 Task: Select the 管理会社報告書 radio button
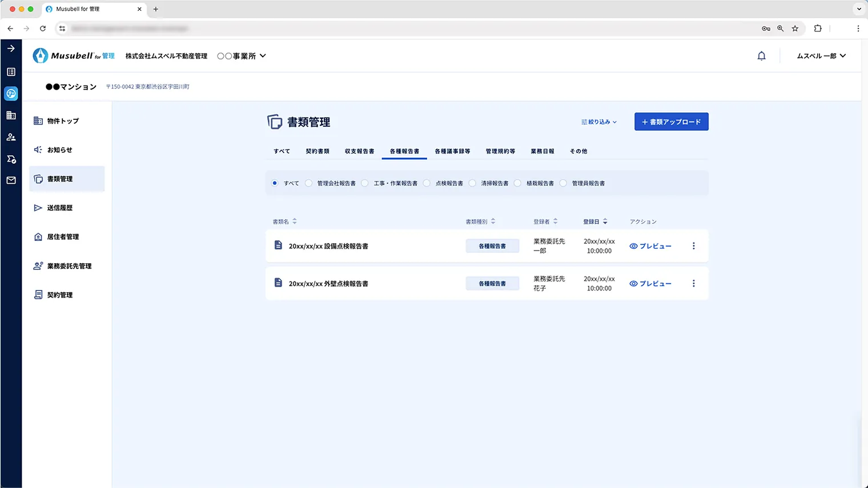pos(308,183)
